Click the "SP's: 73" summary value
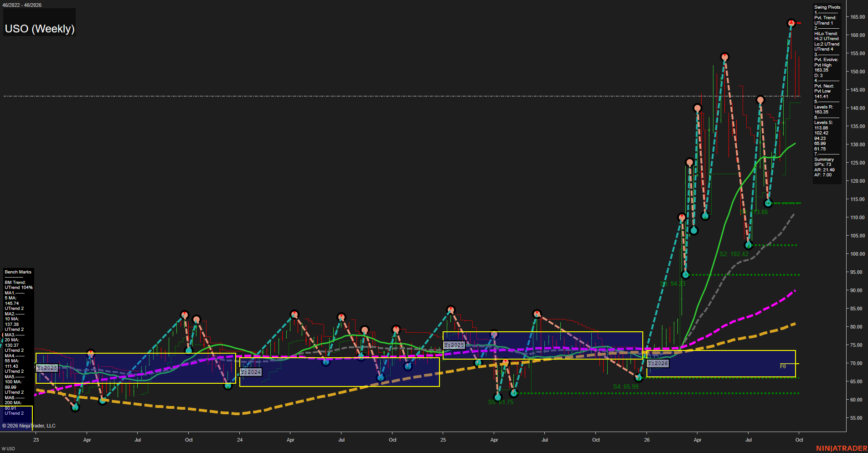 pyautogui.click(x=822, y=165)
